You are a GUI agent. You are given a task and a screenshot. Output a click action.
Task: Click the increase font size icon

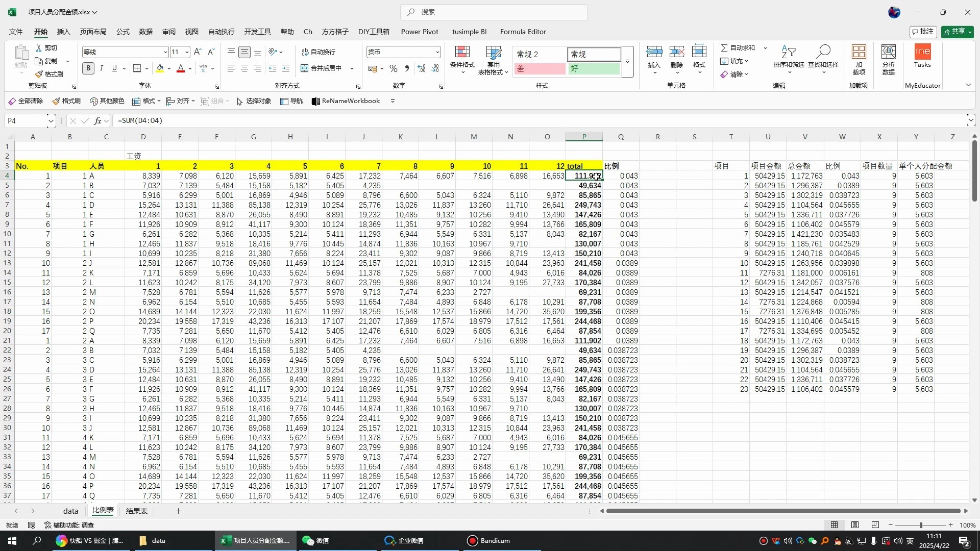click(198, 52)
